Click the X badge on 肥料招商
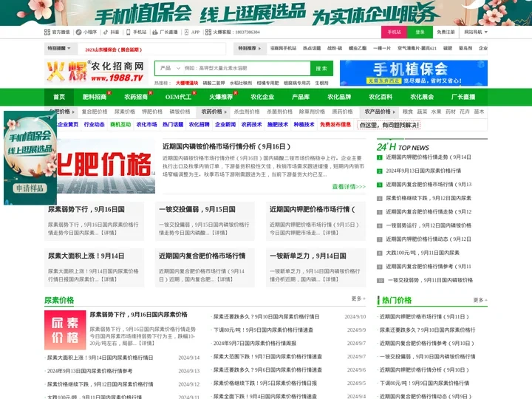 [109, 92]
